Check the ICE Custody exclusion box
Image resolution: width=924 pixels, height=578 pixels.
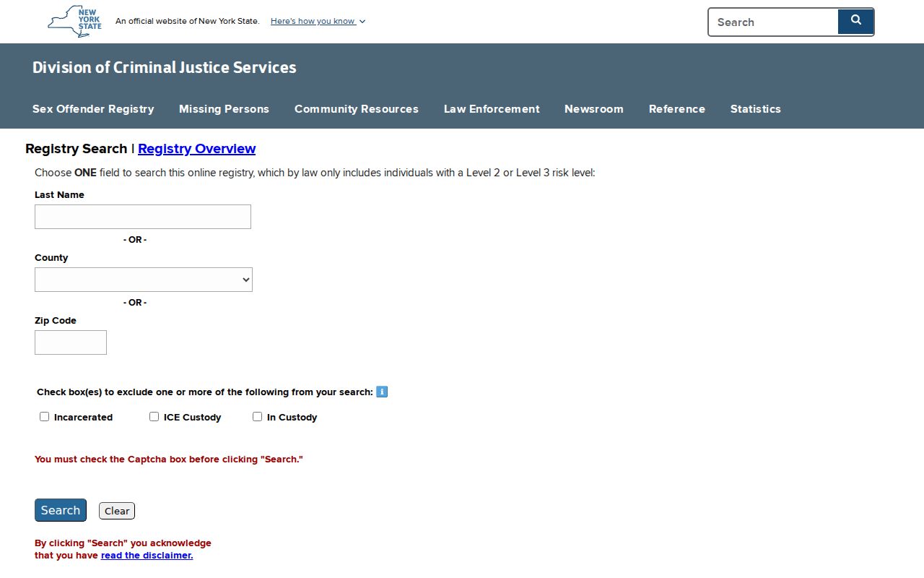154,416
